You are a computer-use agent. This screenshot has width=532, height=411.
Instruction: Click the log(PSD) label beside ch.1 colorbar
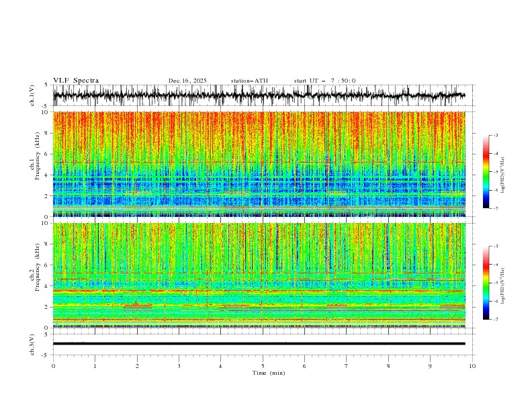[x=503, y=175]
